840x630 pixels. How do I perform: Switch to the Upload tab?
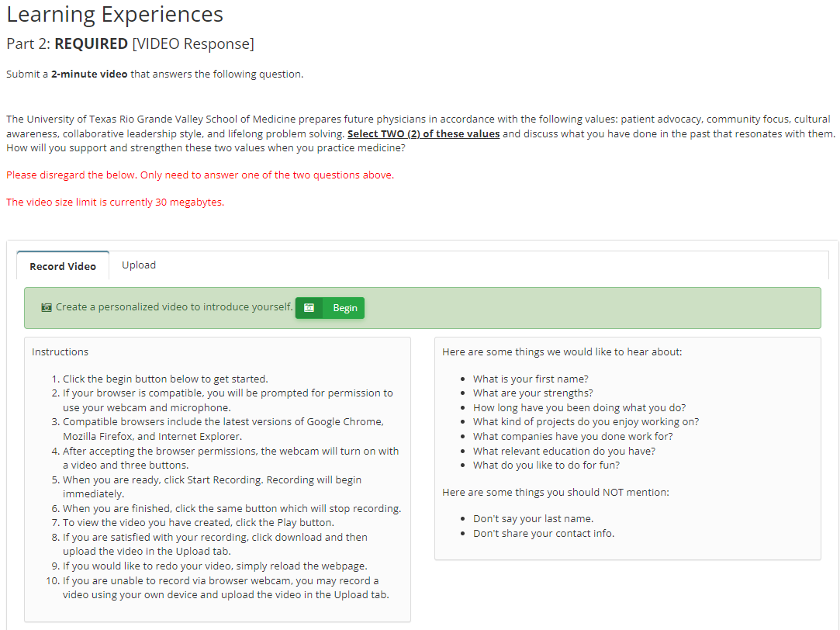click(x=139, y=265)
